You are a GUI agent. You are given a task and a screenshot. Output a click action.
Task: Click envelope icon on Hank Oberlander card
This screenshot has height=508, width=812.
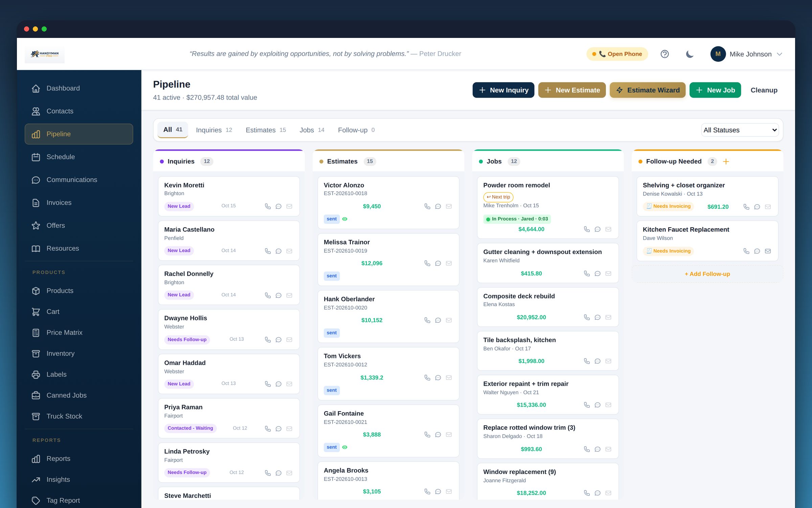coord(449,320)
